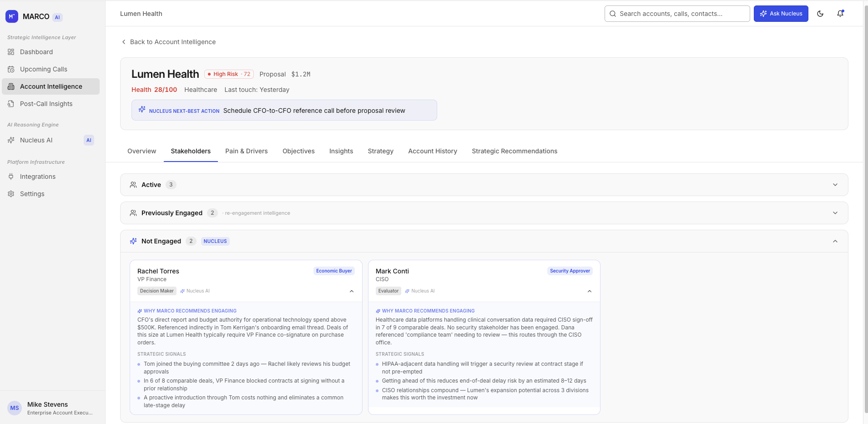The width and height of the screenshot is (868, 424).
Task: Switch to the Objectives tab
Action: coord(298,151)
